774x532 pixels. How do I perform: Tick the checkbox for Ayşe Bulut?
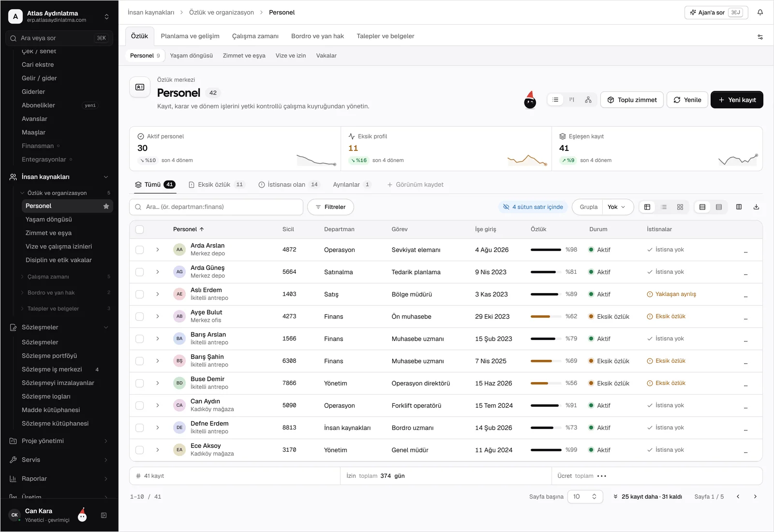pyautogui.click(x=139, y=317)
